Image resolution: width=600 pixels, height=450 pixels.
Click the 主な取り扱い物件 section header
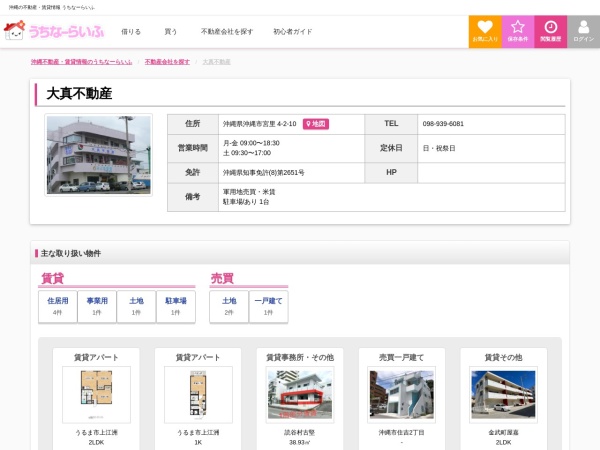pyautogui.click(x=71, y=253)
